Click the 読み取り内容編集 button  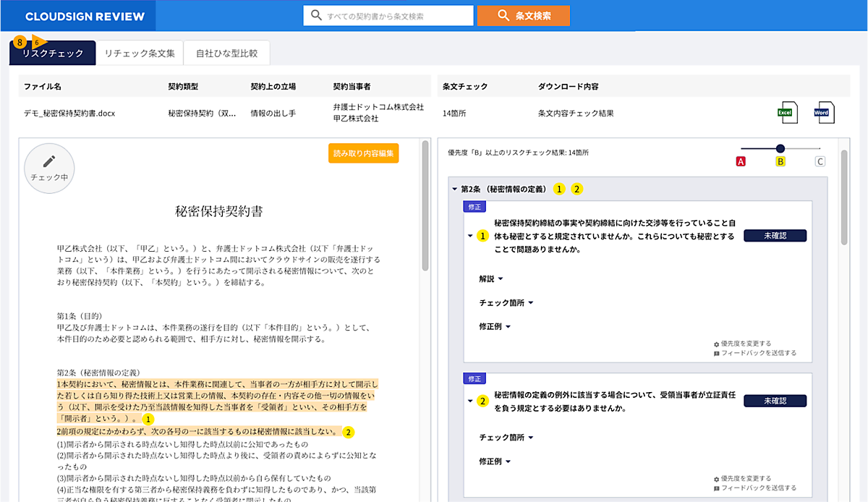(363, 153)
